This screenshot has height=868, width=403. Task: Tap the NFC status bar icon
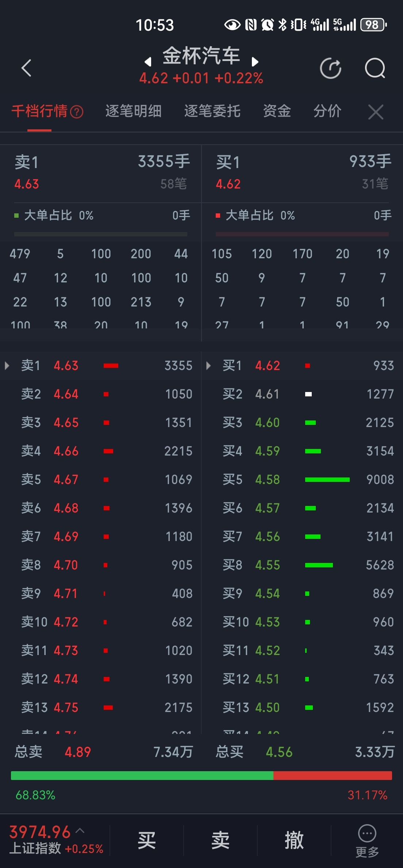(251, 25)
